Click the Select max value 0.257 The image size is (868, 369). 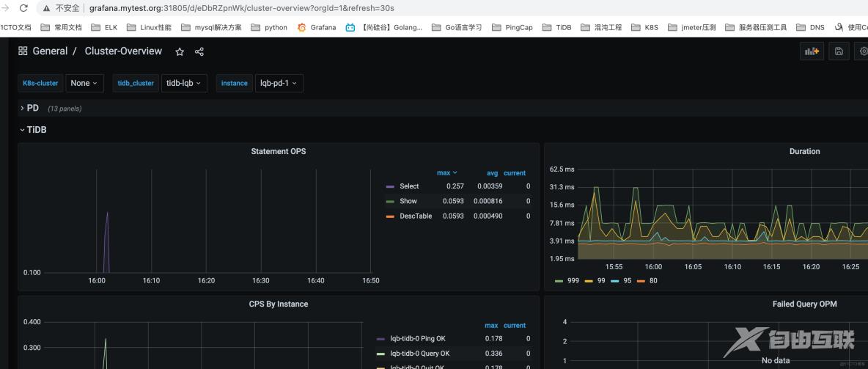pos(455,186)
